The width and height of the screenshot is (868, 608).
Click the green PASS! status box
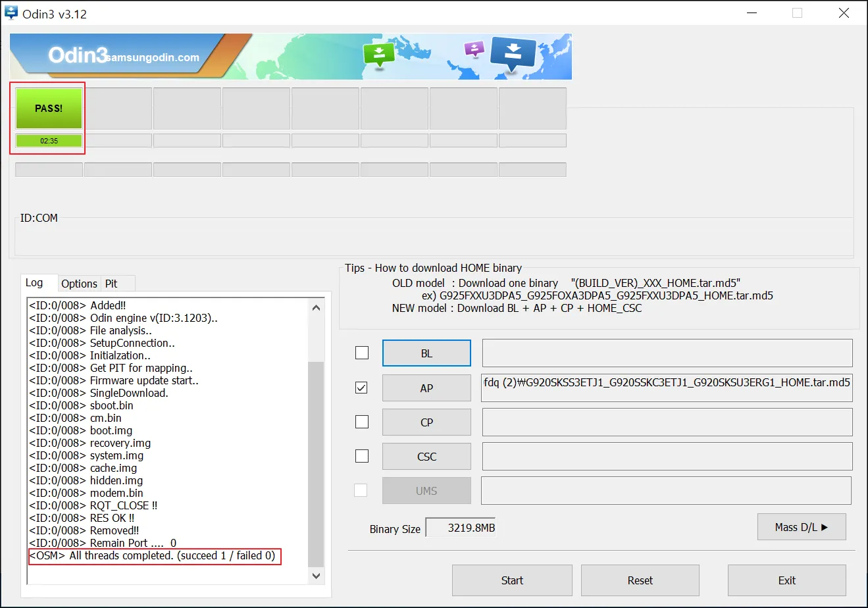click(x=49, y=109)
